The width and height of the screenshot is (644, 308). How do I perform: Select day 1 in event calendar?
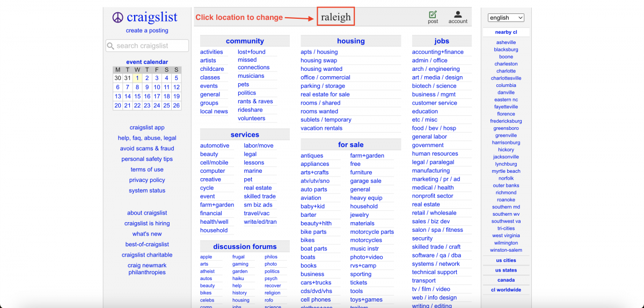tap(137, 78)
